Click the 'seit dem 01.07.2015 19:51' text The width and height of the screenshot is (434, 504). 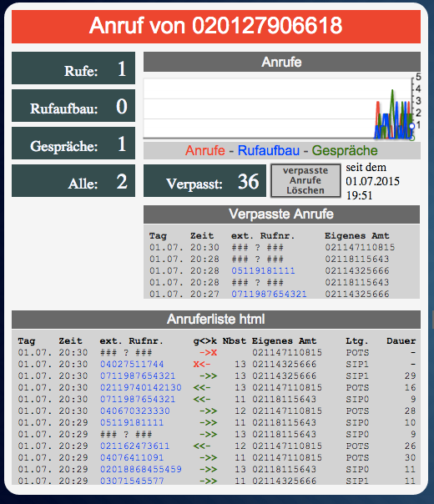(372, 181)
